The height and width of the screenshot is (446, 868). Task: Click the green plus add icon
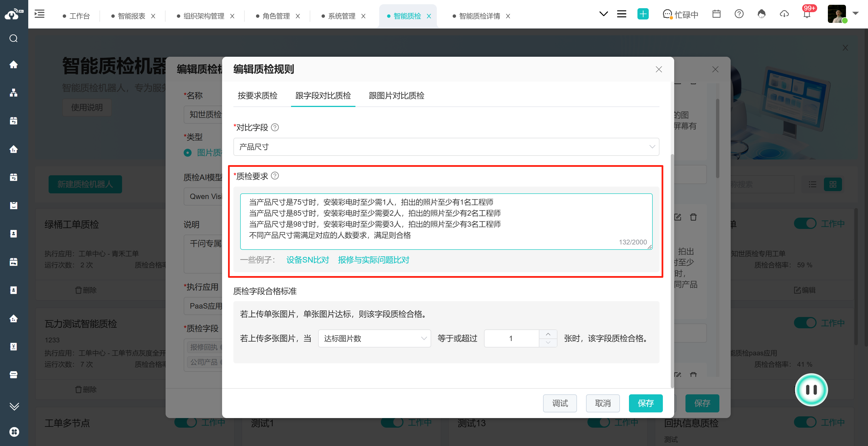click(643, 14)
